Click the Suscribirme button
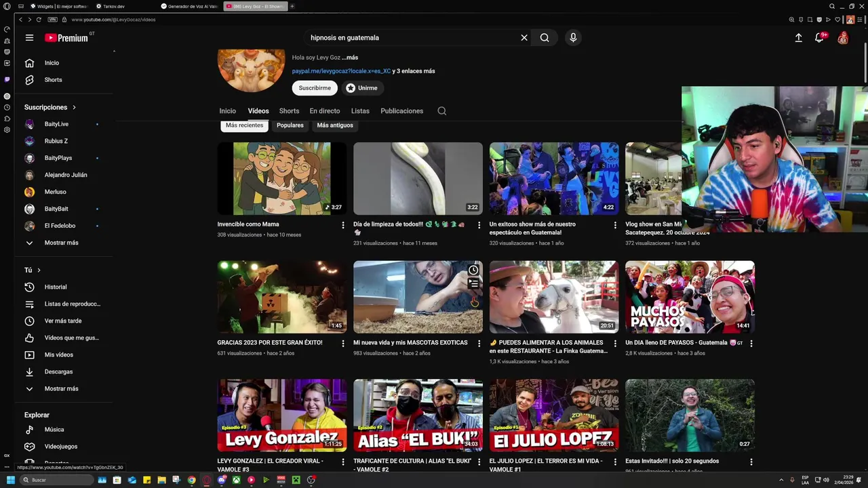Screen dimensions: 868x488 coord(315,88)
